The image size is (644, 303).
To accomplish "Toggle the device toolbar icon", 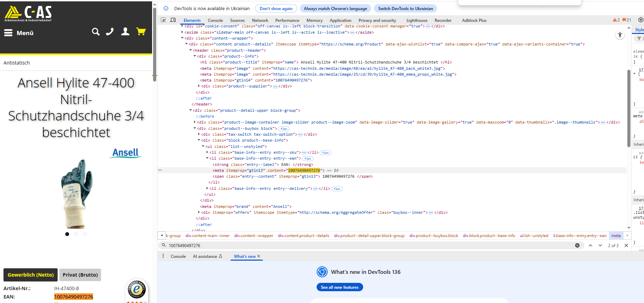I will click(173, 20).
